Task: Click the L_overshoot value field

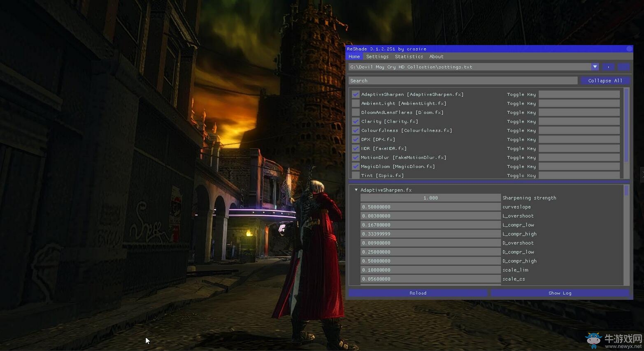Action: pyautogui.click(x=430, y=216)
